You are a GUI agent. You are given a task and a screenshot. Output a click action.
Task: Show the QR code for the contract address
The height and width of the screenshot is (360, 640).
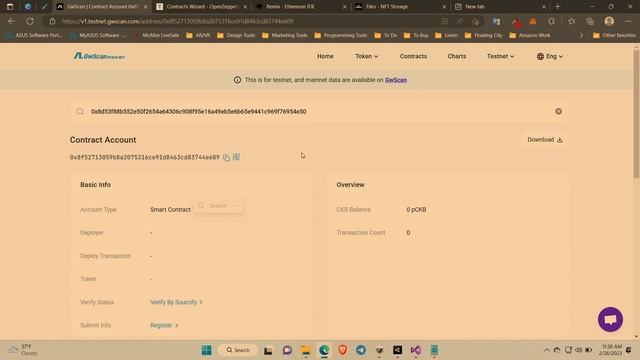point(236,157)
